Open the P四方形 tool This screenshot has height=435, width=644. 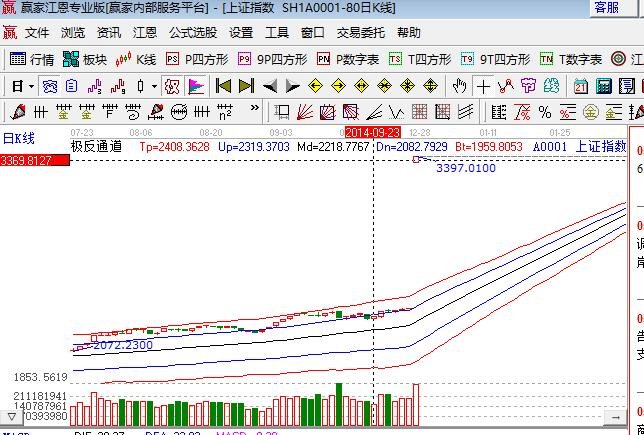pos(197,60)
